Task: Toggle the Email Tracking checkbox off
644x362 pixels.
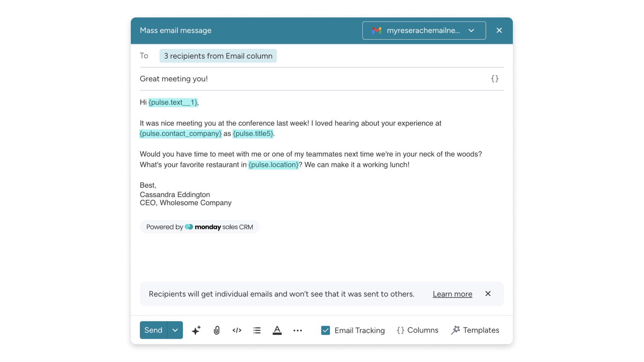Action: (325, 330)
